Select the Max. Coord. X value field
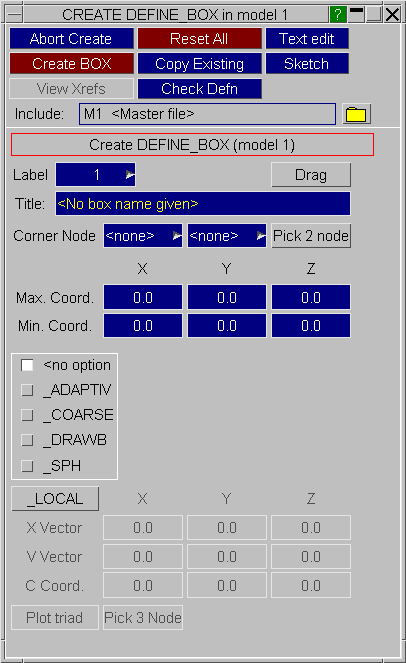This screenshot has height=663, width=406. [143, 297]
